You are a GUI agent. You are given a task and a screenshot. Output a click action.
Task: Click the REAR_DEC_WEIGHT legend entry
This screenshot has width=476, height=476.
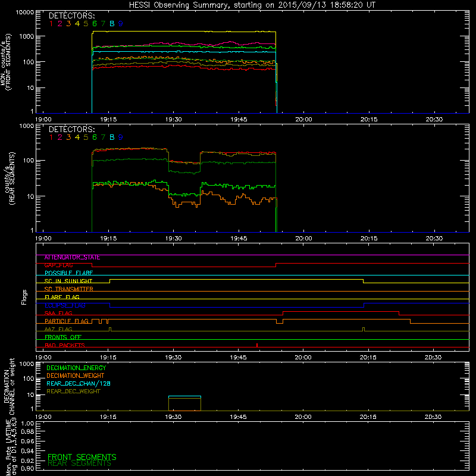click(x=73, y=392)
